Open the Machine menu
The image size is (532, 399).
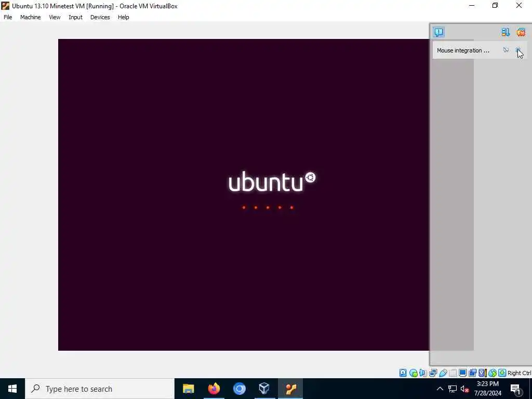coord(30,17)
